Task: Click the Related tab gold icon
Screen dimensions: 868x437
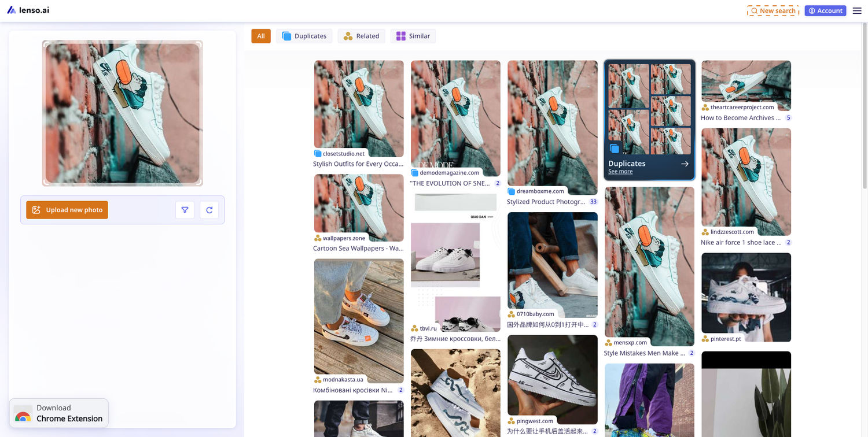Action: click(348, 36)
